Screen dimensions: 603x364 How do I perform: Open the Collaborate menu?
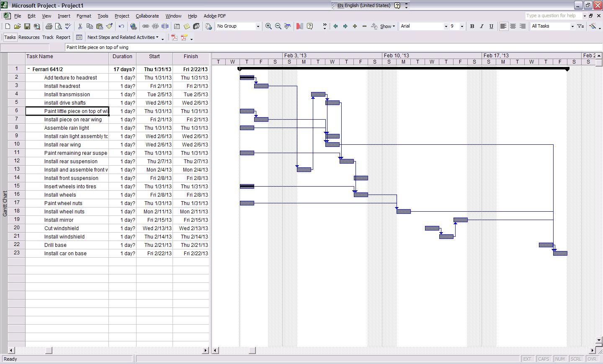pos(147,16)
